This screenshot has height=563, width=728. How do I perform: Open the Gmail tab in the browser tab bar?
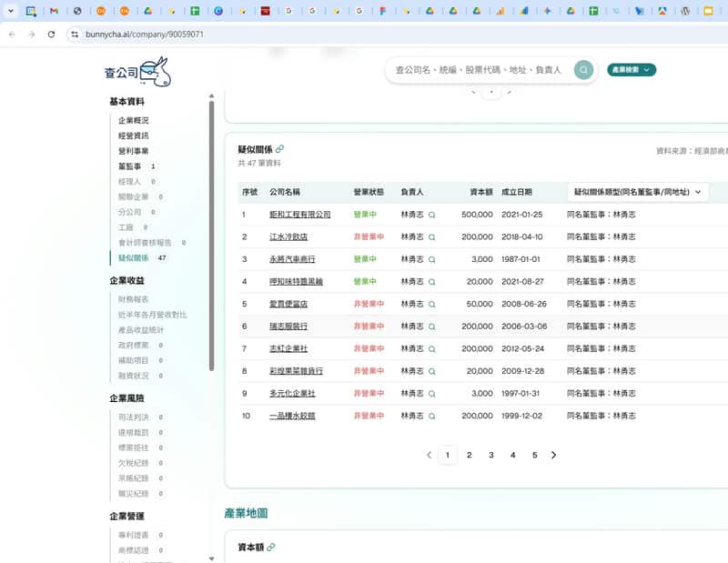click(54, 11)
